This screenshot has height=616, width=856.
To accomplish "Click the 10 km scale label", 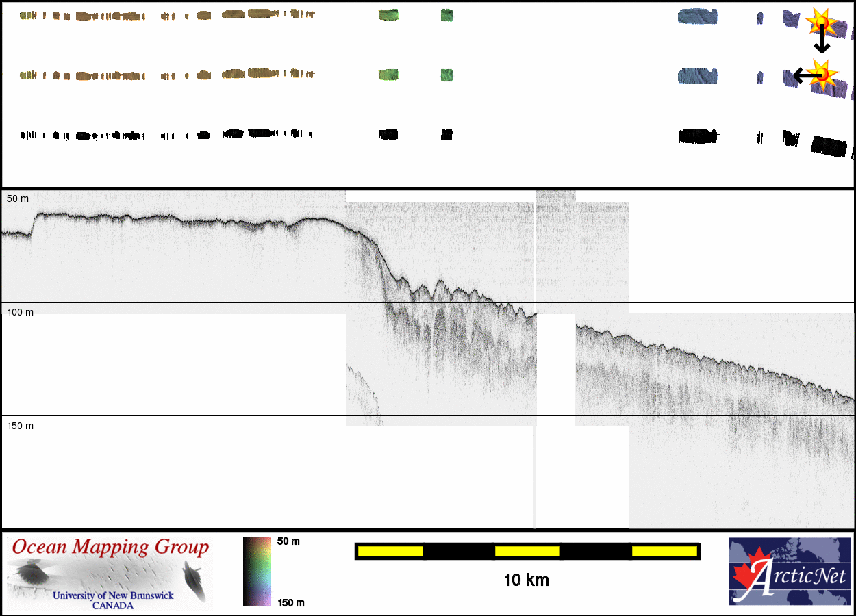I will coord(526,580).
